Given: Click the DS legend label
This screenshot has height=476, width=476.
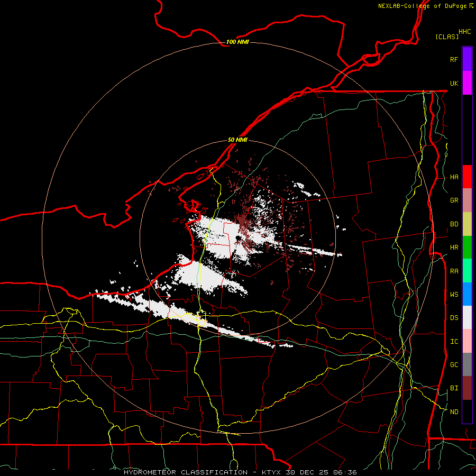Looking at the screenshot, I should (x=454, y=318).
